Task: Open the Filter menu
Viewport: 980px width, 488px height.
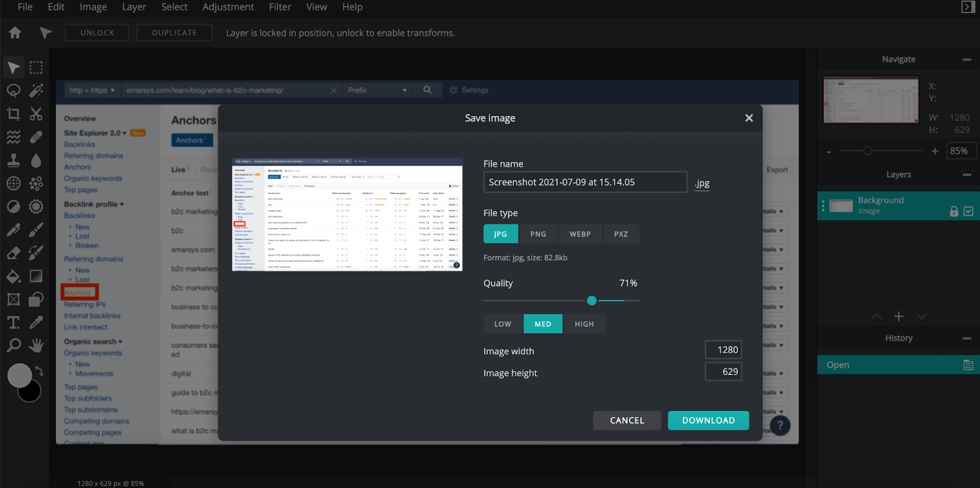Action: [280, 7]
